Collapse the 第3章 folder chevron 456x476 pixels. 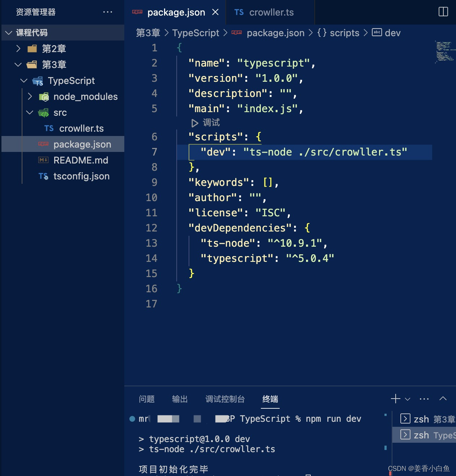18,64
